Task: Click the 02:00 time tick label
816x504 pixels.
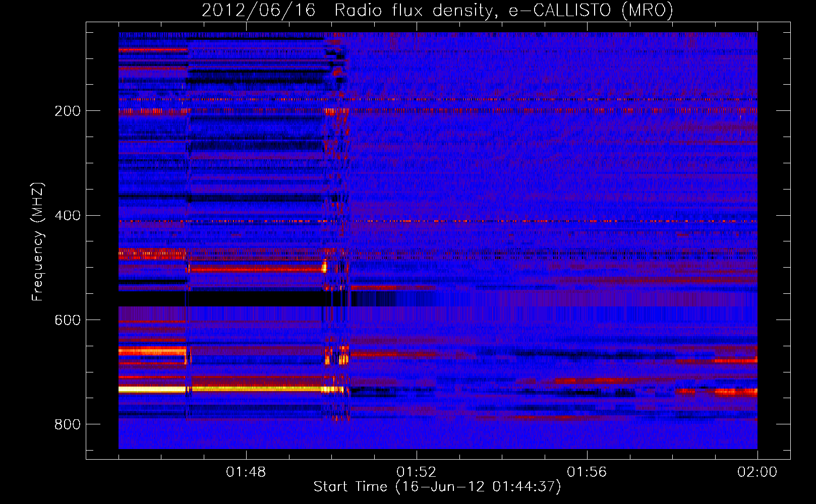Action: tap(757, 472)
